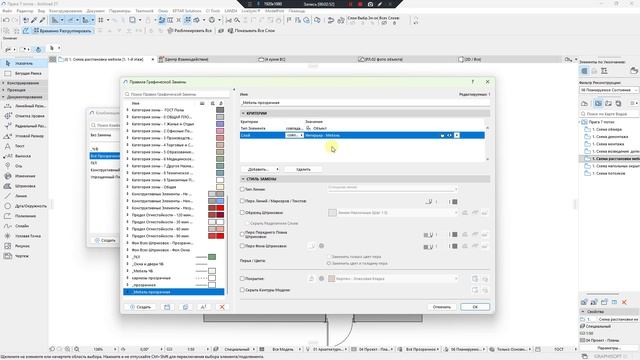
Task: Collapse the Документирование toolbox group
Action: click(x=24, y=97)
